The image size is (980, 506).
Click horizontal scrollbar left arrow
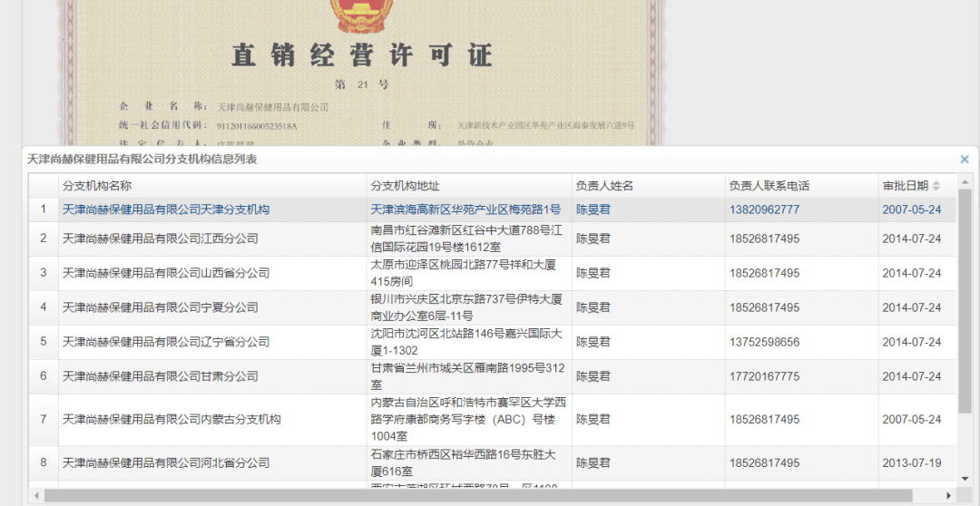coord(36,496)
